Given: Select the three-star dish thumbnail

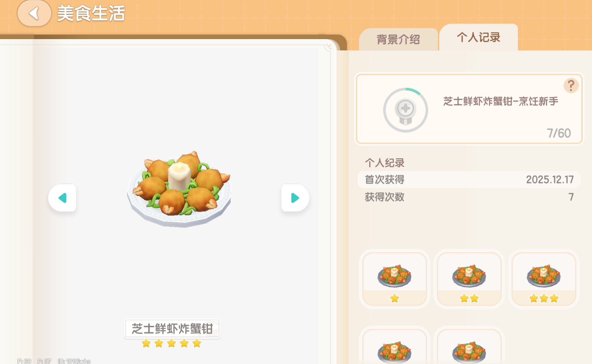Looking at the screenshot, I should pos(544,279).
